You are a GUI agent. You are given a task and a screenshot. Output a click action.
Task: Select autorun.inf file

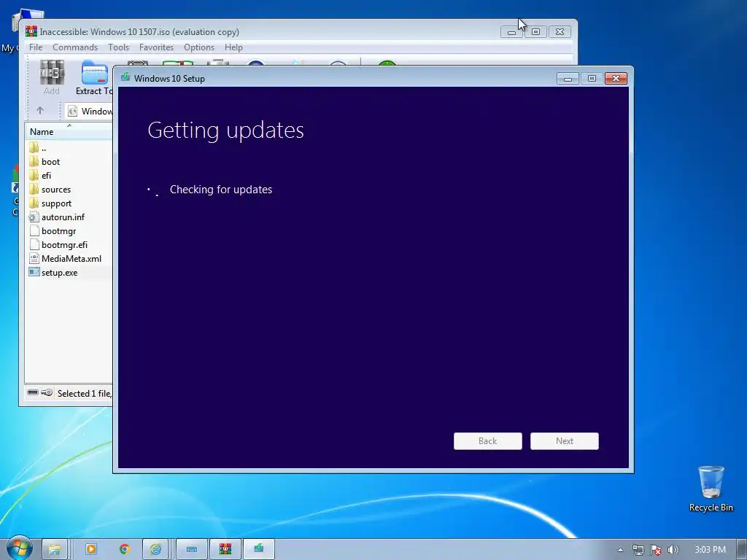point(57,217)
